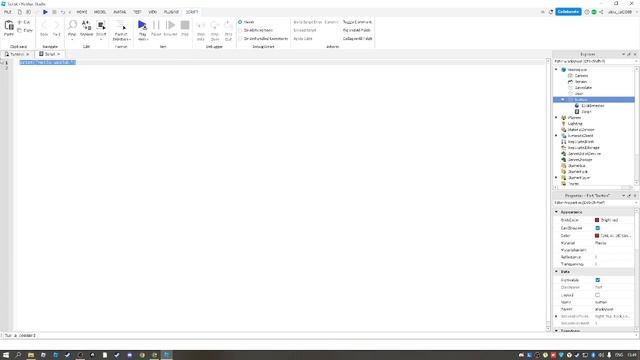Open the Windows Start menu
This screenshot has height=360, width=640.
point(6,355)
